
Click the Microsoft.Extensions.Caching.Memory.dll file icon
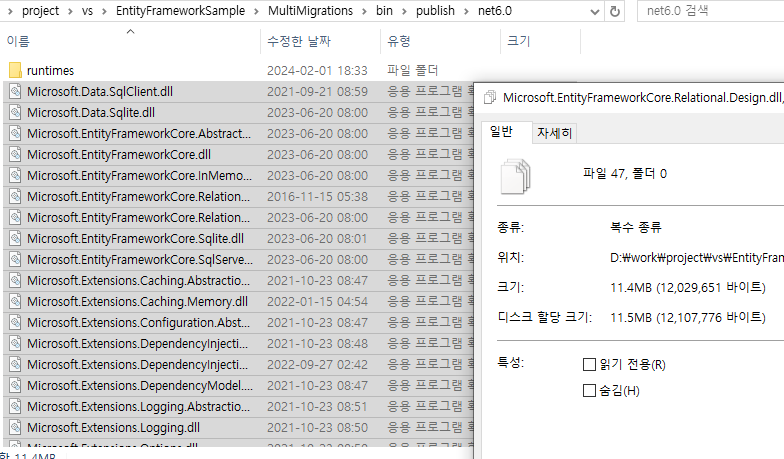pos(15,302)
